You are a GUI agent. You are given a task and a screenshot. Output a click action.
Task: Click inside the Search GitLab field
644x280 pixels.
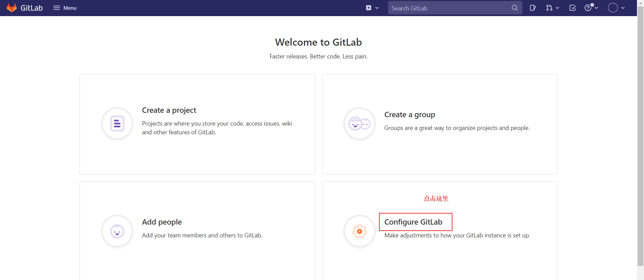(x=449, y=8)
